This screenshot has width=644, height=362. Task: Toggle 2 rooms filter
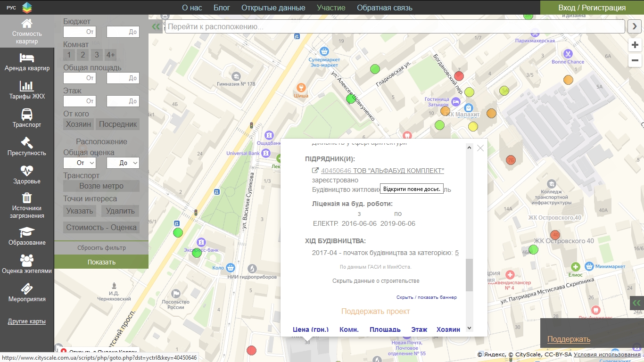(83, 55)
